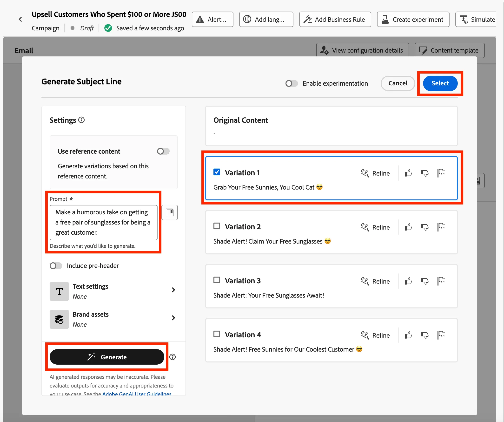Go back using the left chevron arrow
504x422 pixels.
pos(20,19)
